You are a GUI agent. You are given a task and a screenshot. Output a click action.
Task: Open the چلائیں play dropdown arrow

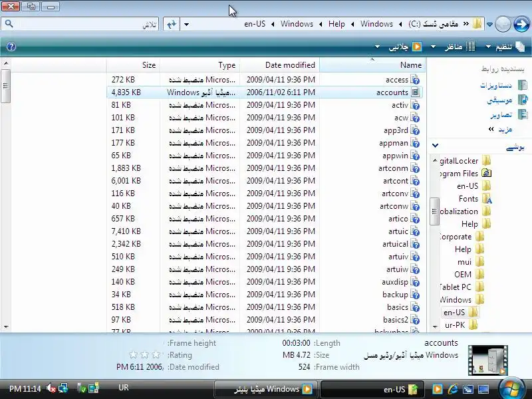[x=377, y=47]
